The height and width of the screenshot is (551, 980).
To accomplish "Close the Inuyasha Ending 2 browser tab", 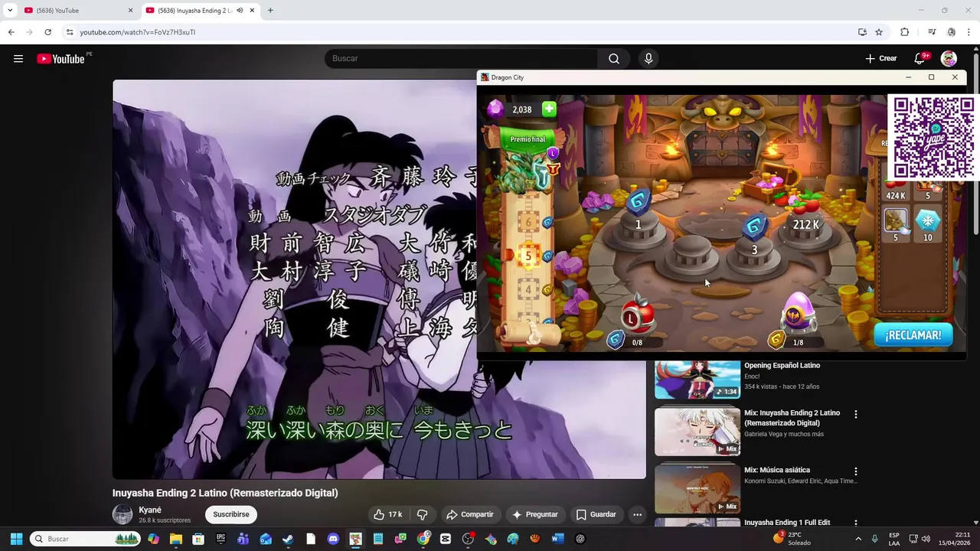I will (x=252, y=11).
